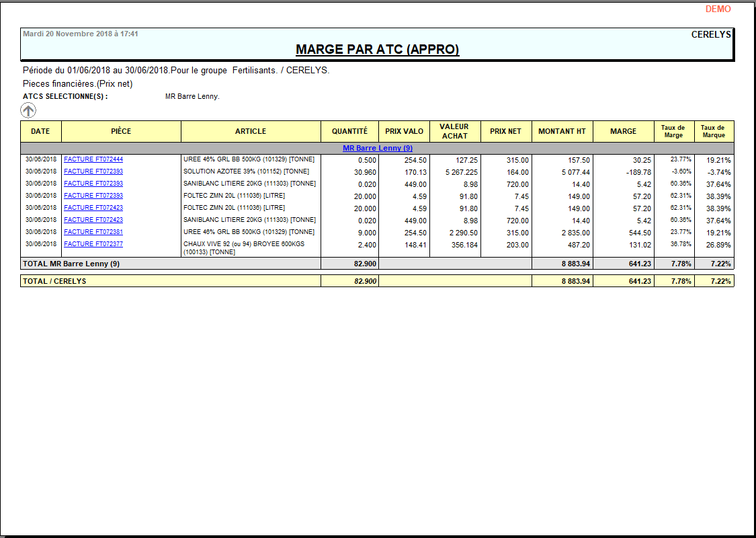Click the ARTICLE column header
Image resolution: width=756 pixels, height=538 pixels.
[x=251, y=131]
